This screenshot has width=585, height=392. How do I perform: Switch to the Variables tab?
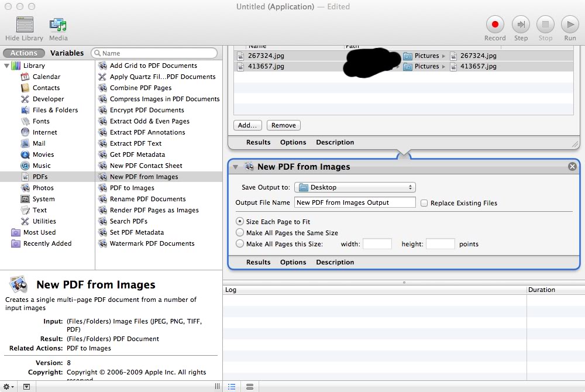click(67, 53)
